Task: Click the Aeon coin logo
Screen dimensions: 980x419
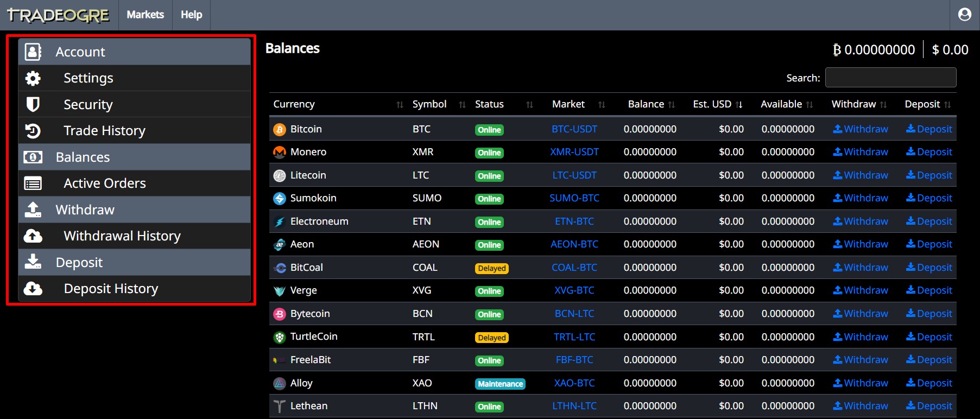Action: [x=280, y=245]
